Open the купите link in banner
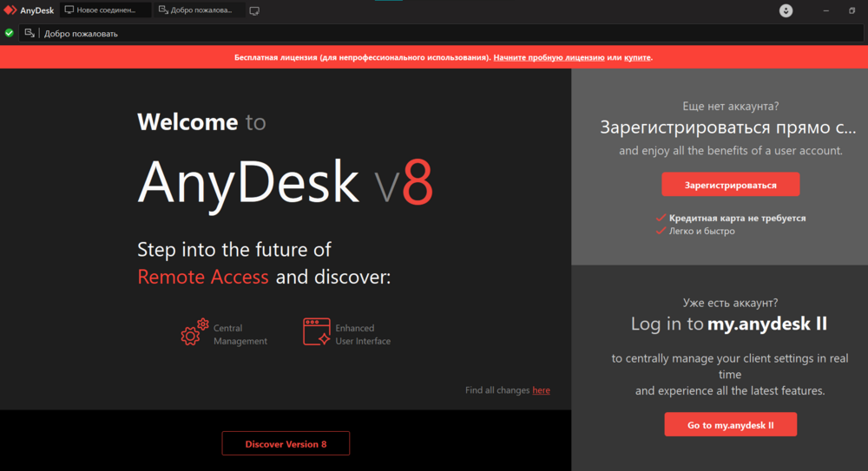 [x=637, y=57]
